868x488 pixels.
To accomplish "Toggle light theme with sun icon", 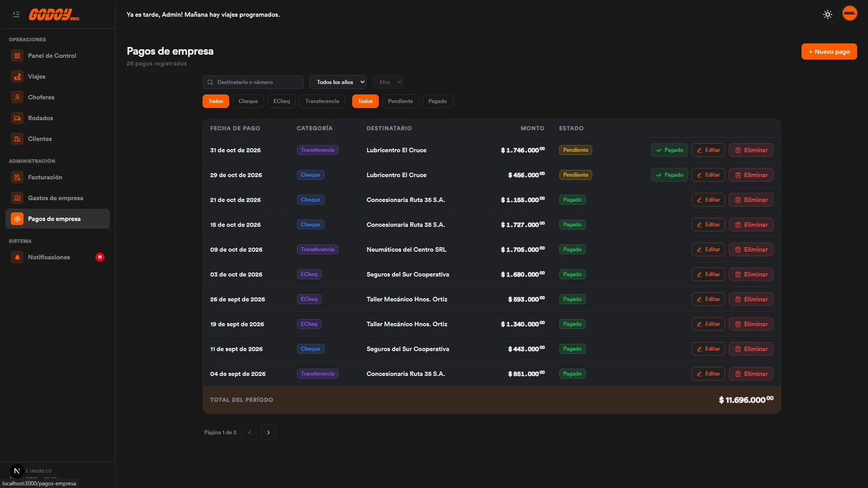I will click(x=828, y=14).
